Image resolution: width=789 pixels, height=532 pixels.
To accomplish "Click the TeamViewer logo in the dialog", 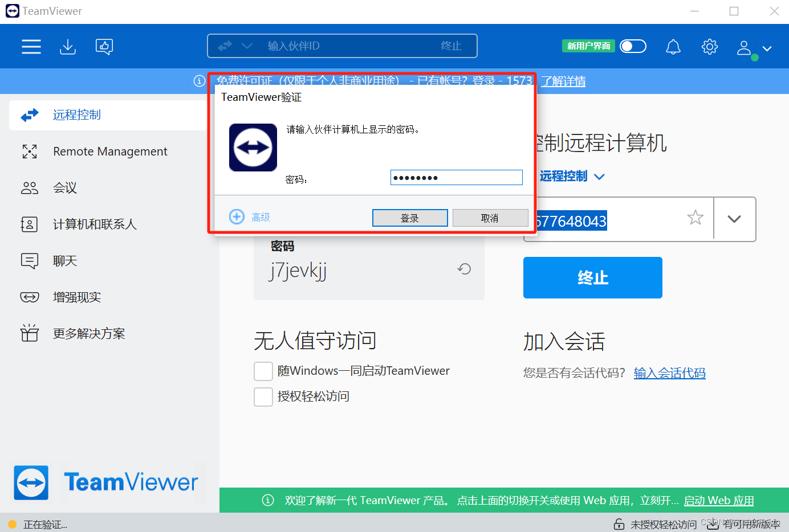I will (253, 148).
